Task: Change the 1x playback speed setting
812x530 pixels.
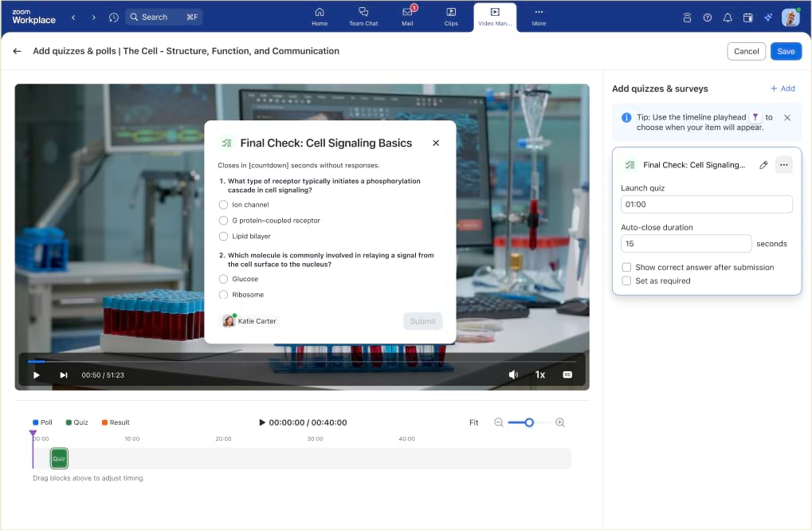Action: click(539, 375)
